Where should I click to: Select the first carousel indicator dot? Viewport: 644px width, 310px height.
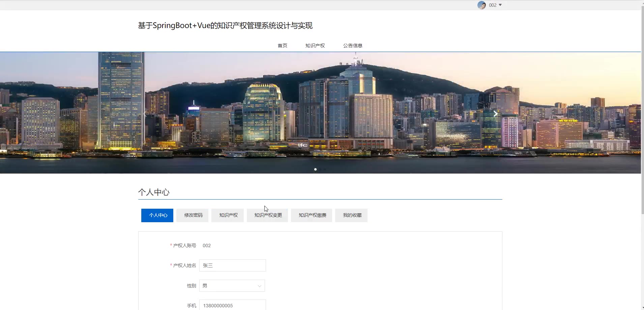[x=315, y=169]
